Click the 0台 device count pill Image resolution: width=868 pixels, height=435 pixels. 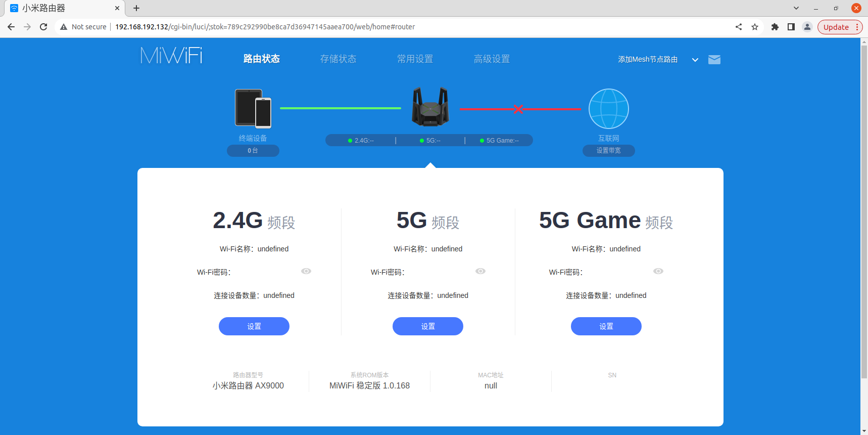[253, 151]
